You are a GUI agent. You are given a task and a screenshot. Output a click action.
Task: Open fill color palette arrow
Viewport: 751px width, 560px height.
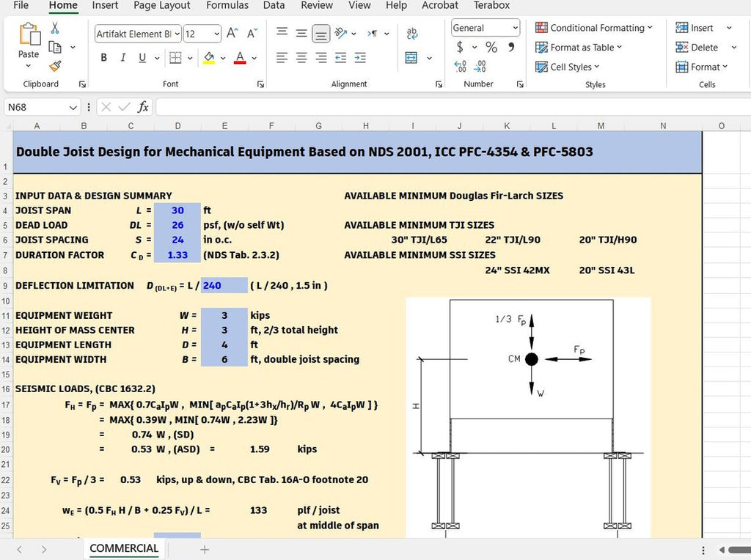(x=223, y=59)
